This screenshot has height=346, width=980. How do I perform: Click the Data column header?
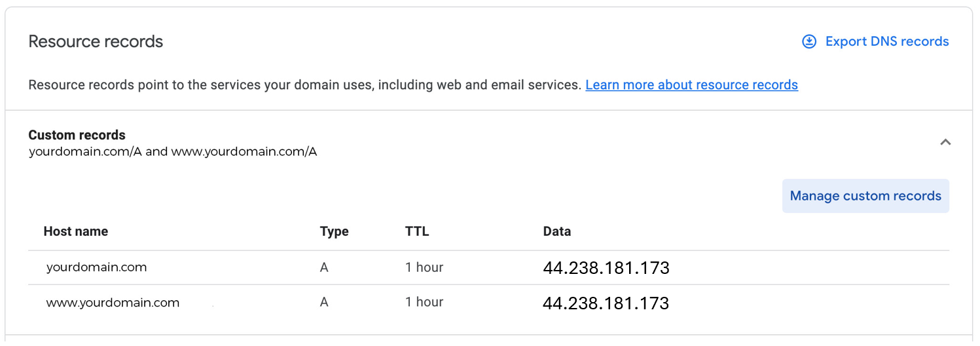(x=556, y=231)
